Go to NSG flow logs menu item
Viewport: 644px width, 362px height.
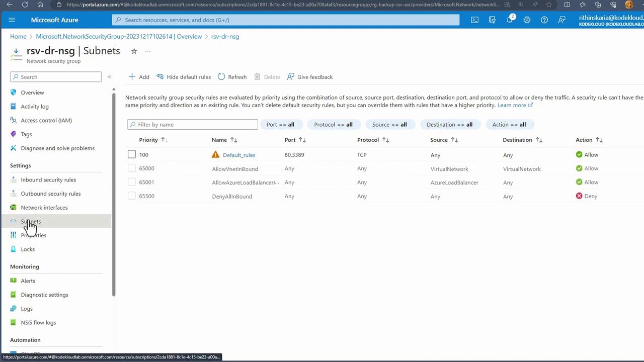pos(38,323)
